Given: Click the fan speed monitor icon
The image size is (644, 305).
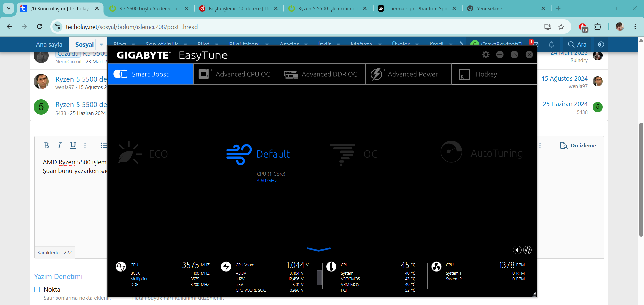Looking at the screenshot, I should point(436,266).
